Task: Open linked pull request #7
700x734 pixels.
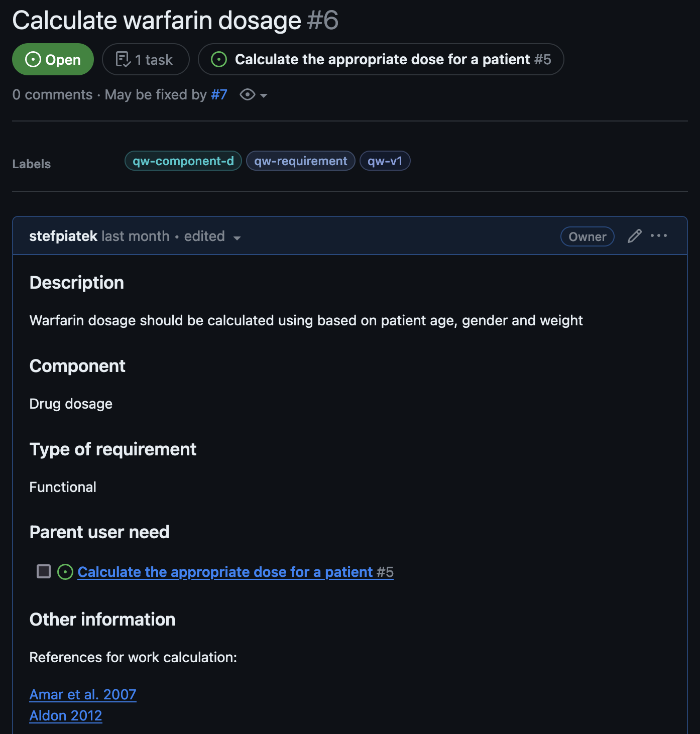Action: click(x=219, y=94)
